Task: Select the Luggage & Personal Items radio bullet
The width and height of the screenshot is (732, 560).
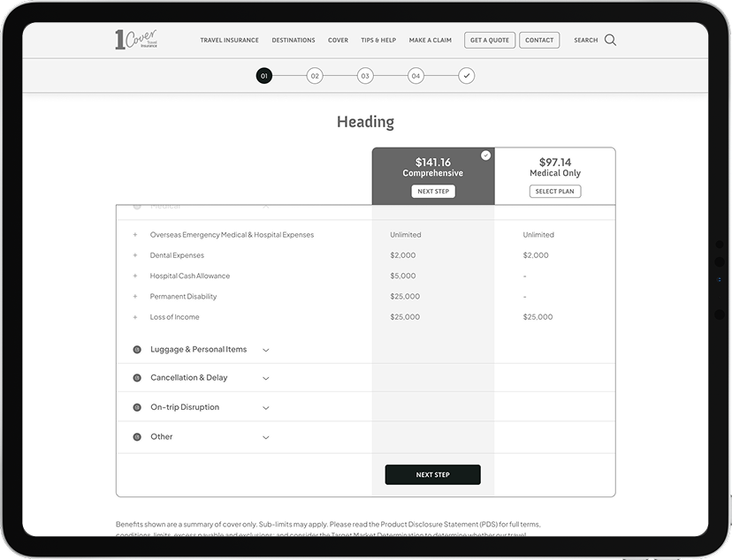Action: tap(137, 350)
